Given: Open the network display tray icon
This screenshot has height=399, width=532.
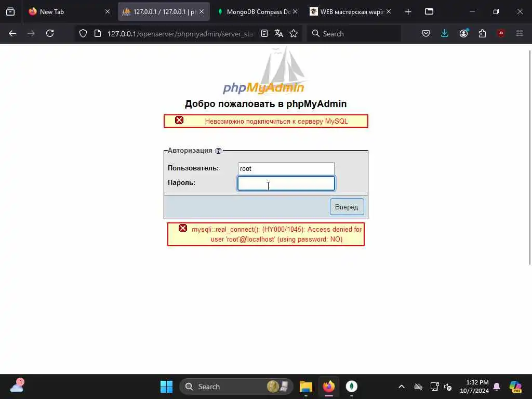Looking at the screenshot, I should [435, 387].
